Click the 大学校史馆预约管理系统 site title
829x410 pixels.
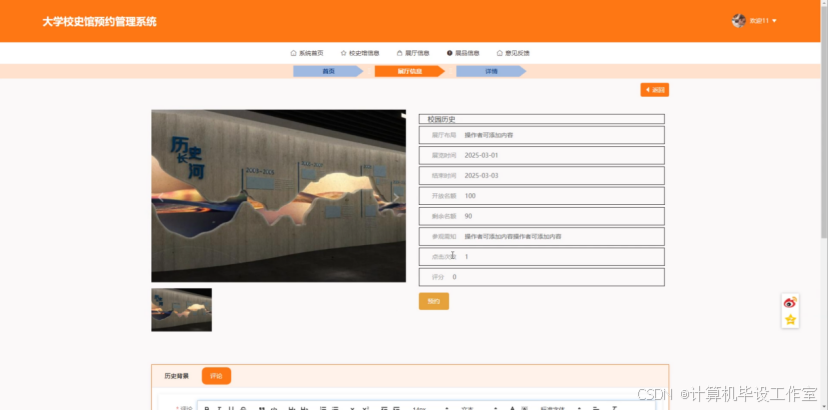pos(99,22)
